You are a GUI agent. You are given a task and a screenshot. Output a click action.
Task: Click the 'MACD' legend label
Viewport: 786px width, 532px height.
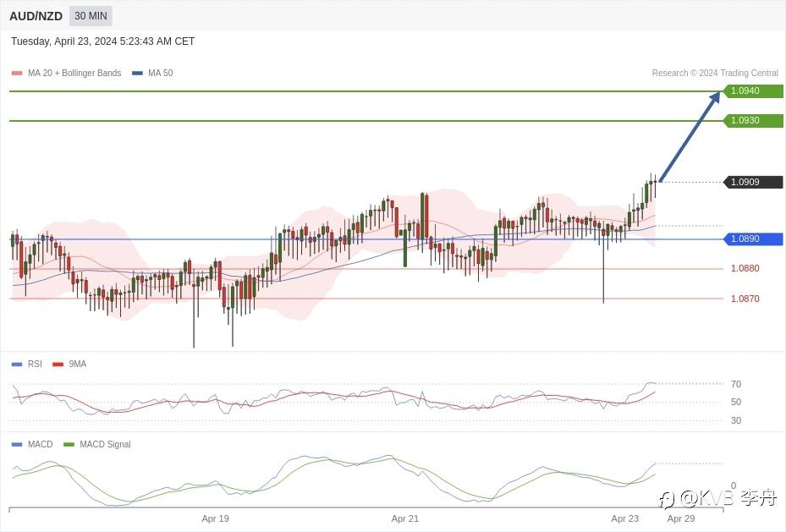40,444
